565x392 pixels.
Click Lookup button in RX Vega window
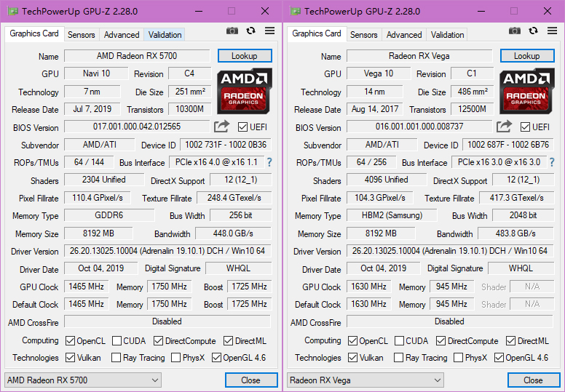[x=527, y=56]
